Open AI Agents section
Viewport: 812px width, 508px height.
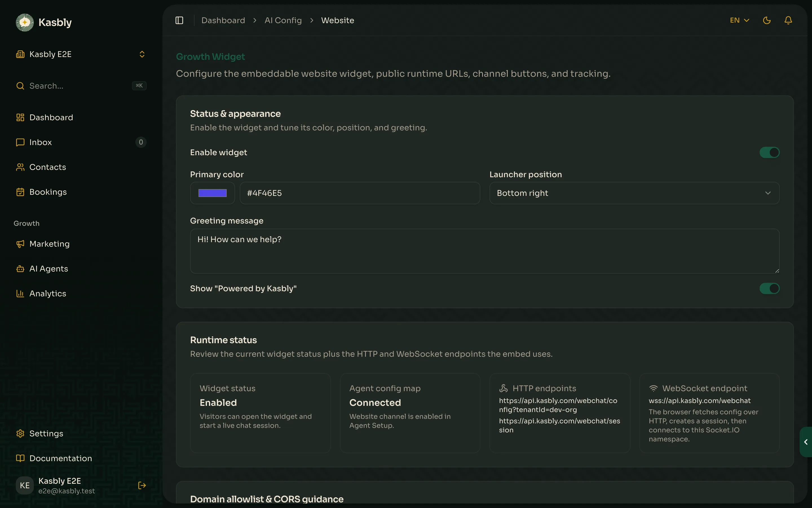coord(81,269)
